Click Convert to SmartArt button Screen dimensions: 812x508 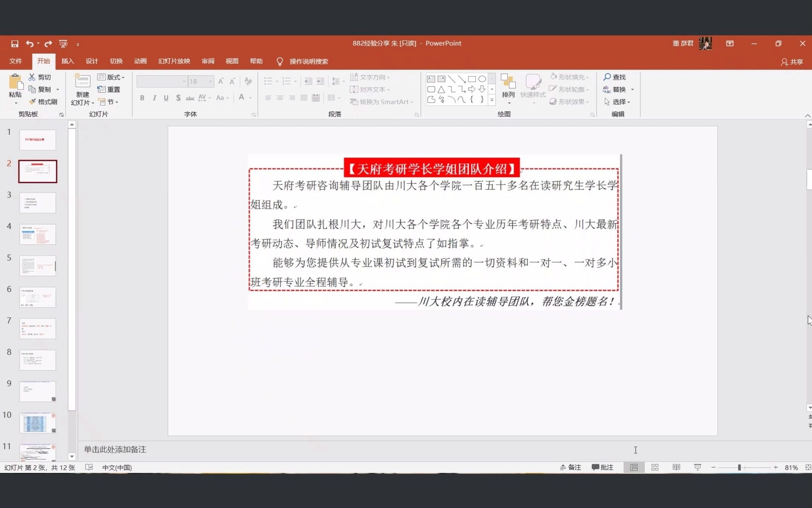[x=381, y=102]
